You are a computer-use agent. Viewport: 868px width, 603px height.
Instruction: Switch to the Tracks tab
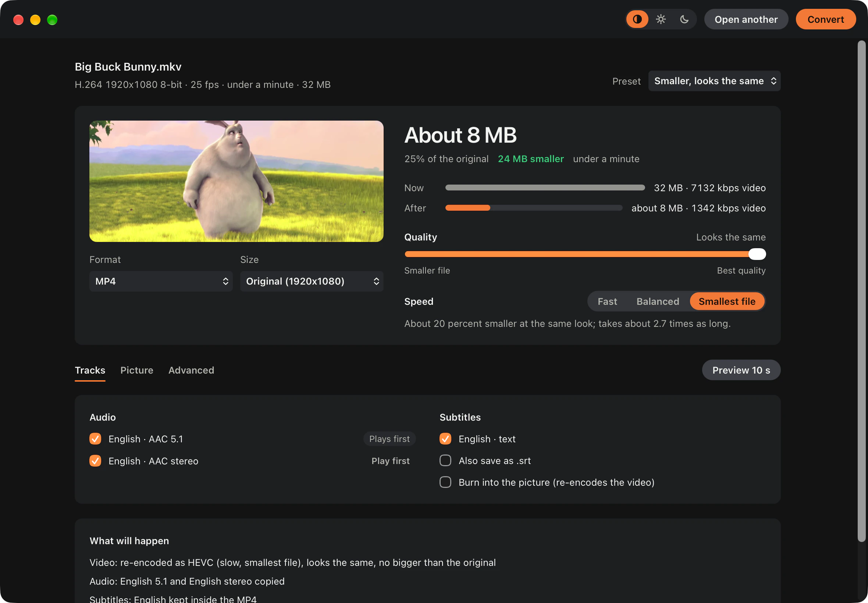point(90,370)
